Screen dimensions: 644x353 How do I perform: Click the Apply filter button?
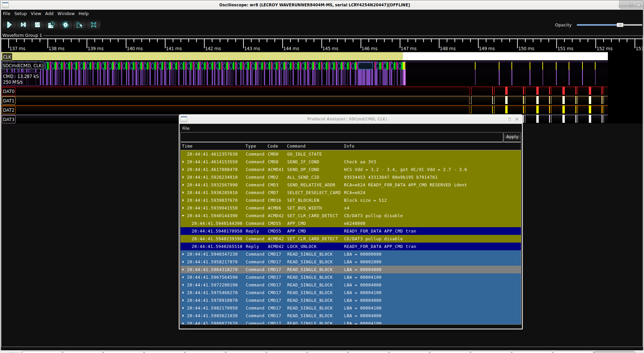tap(512, 137)
